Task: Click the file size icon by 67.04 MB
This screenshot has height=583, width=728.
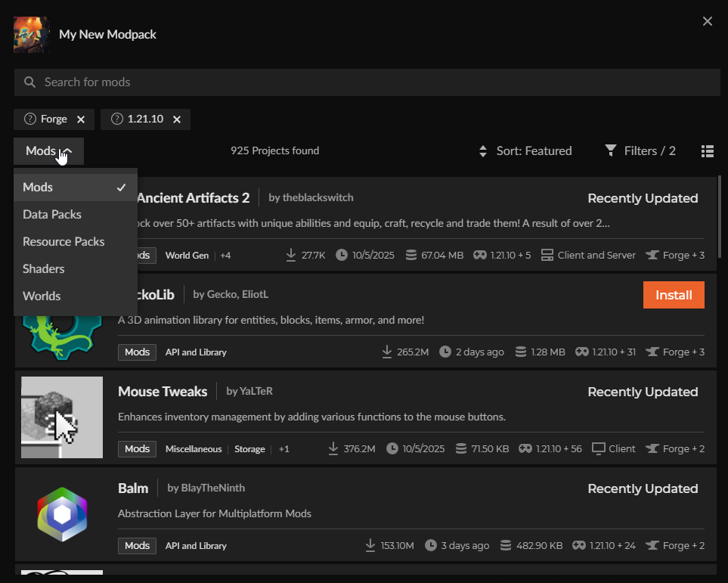Action: (411, 255)
